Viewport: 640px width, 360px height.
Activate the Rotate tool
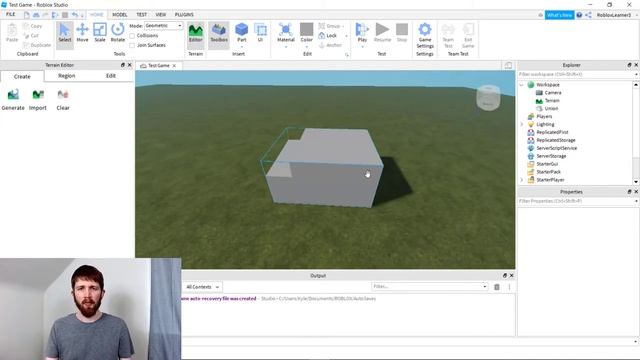pos(118,33)
